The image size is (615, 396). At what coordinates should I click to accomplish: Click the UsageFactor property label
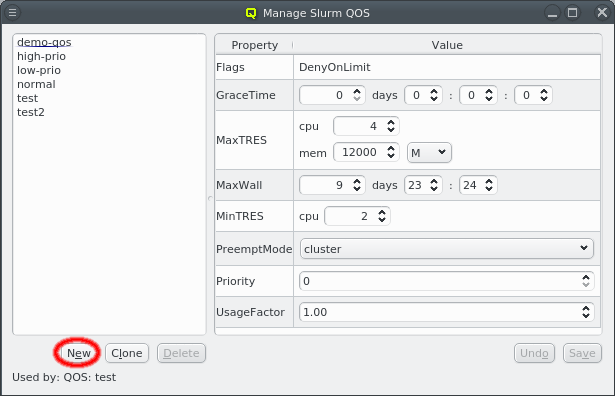[250, 312]
